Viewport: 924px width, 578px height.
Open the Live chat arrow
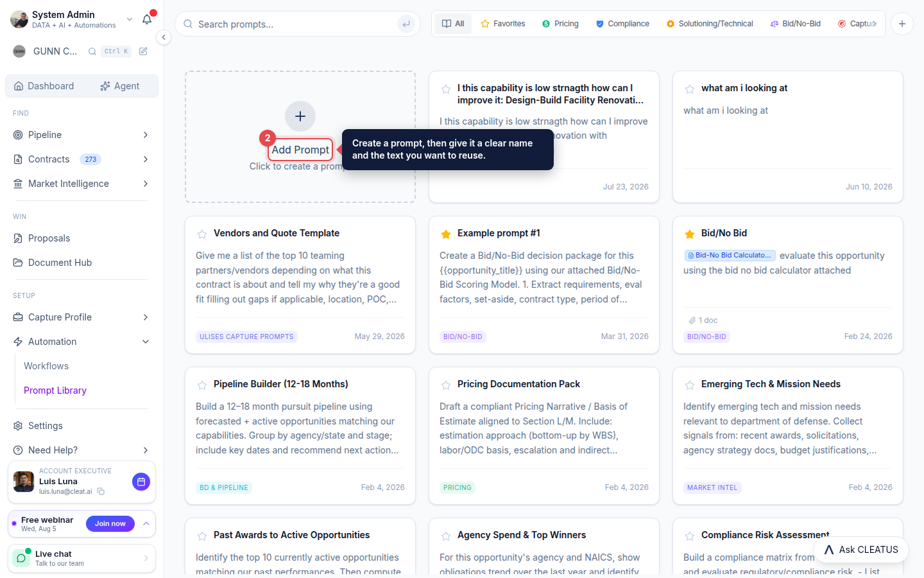146,558
